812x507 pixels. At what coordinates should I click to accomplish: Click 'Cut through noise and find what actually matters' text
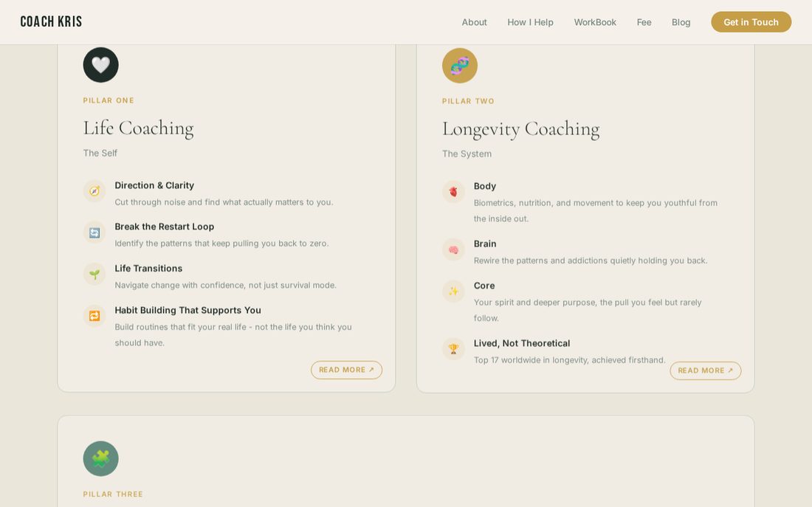click(224, 202)
